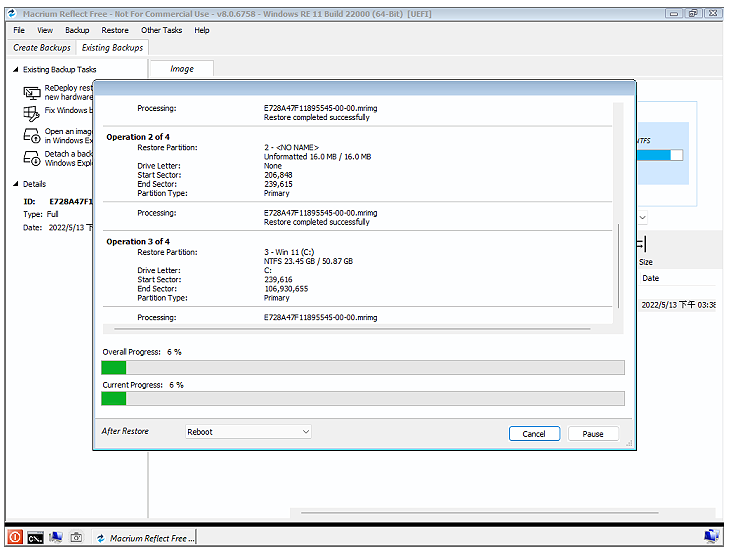The height and width of the screenshot is (550, 729).
Task: Click the ID E728A47F detail in sidebar
Action: pyautogui.click(x=58, y=201)
